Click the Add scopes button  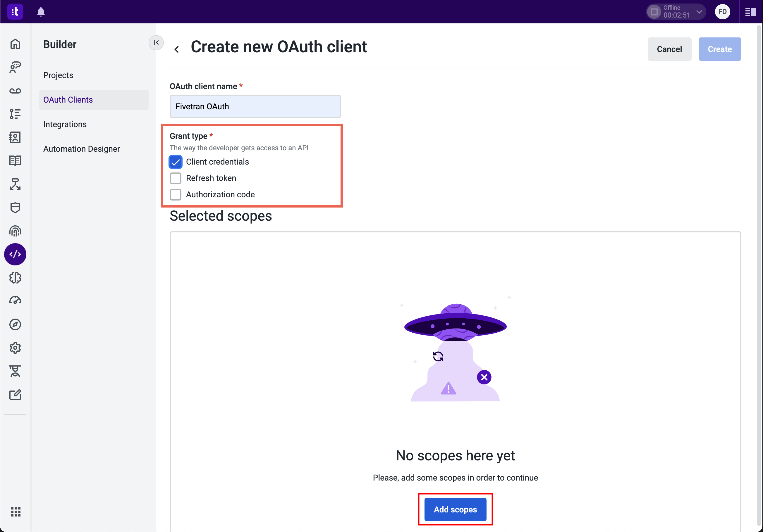point(455,509)
